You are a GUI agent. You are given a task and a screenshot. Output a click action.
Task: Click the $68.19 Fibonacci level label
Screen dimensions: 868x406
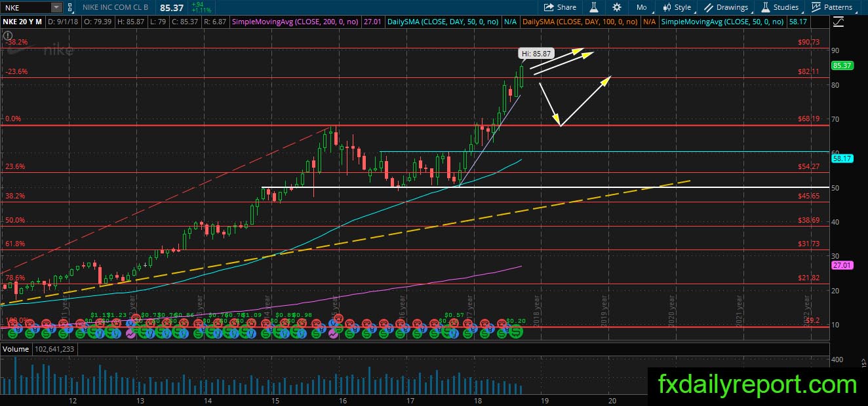[x=809, y=119]
